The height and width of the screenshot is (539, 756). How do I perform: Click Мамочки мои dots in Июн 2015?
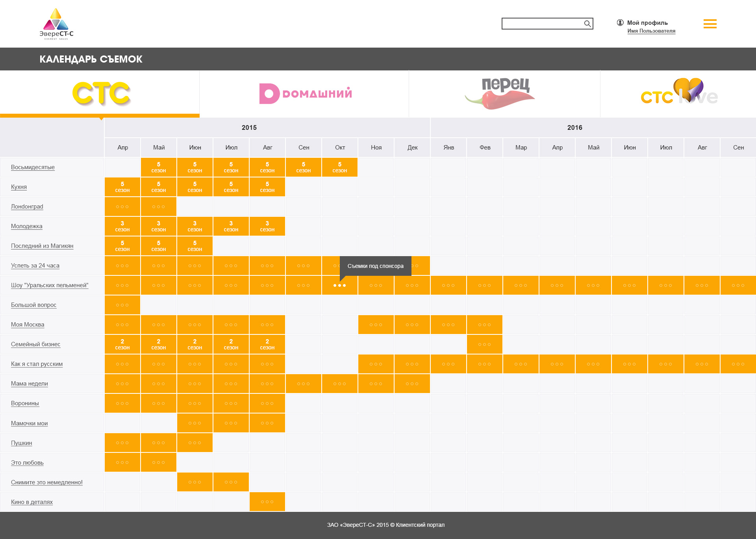coord(195,423)
